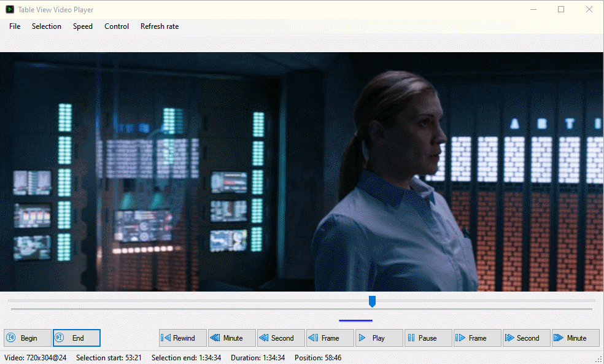Click the 'Position: 58:46' status text
The width and height of the screenshot is (604, 364).
pyautogui.click(x=318, y=358)
